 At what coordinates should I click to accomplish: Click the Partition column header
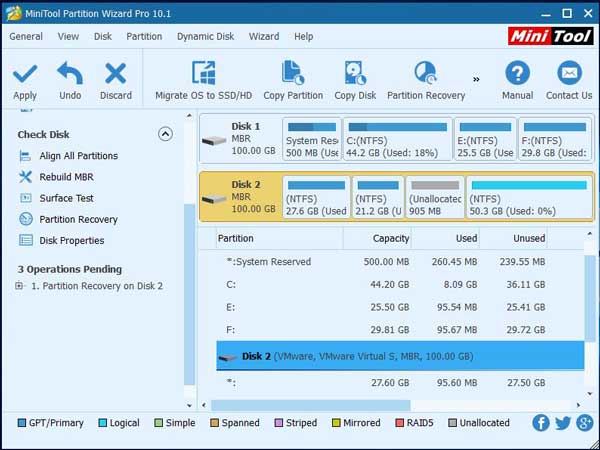pyautogui.click(x=279, y=238)
